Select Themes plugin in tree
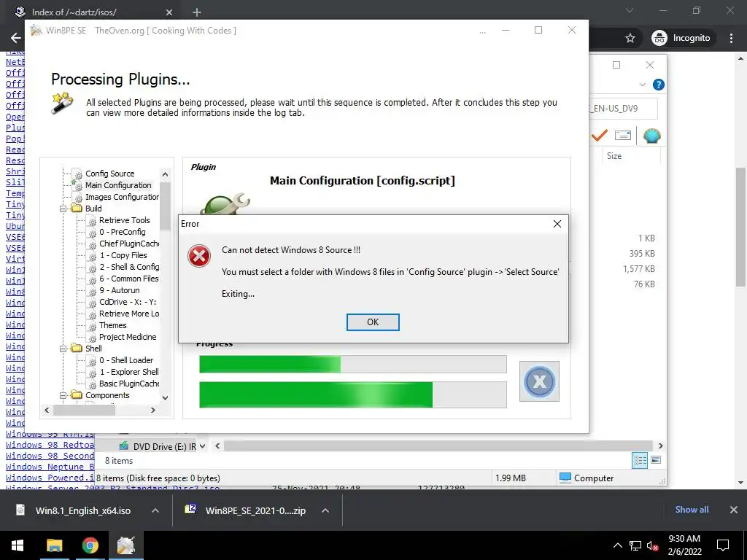Viewport: 747px width, 560px height. pos(113,325)
